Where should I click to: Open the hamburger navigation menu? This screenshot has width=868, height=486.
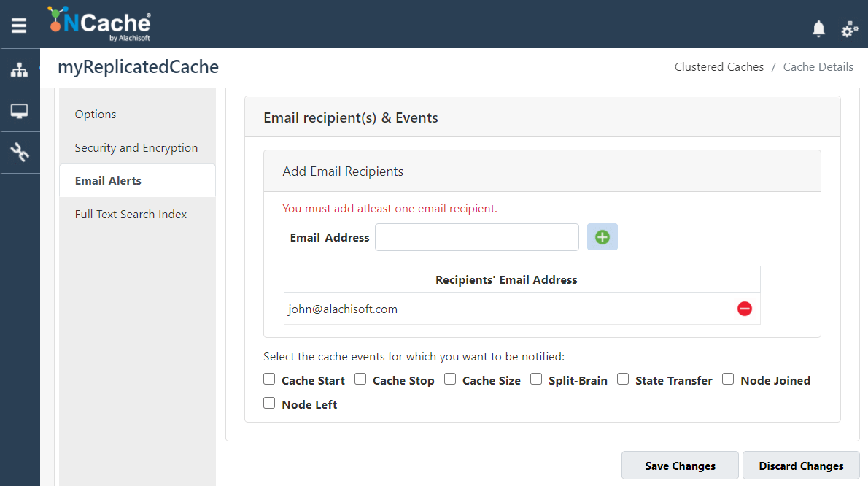tap(19, 26)
